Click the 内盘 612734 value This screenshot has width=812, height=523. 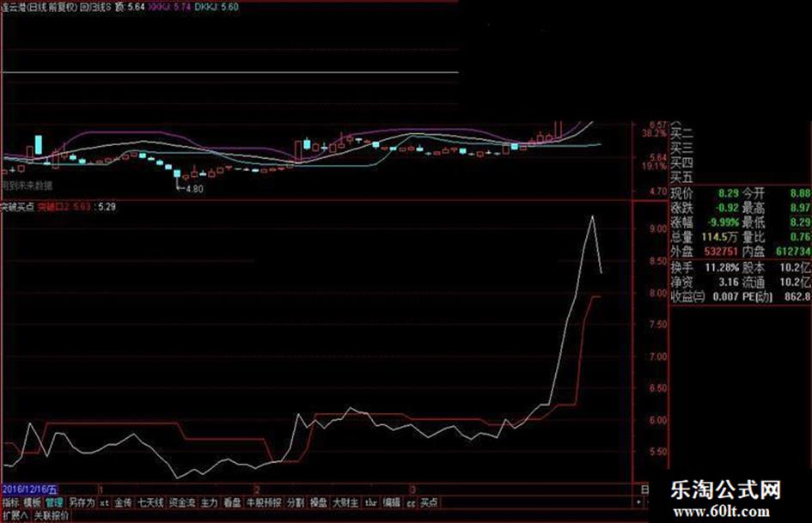(x=793, y=252)
